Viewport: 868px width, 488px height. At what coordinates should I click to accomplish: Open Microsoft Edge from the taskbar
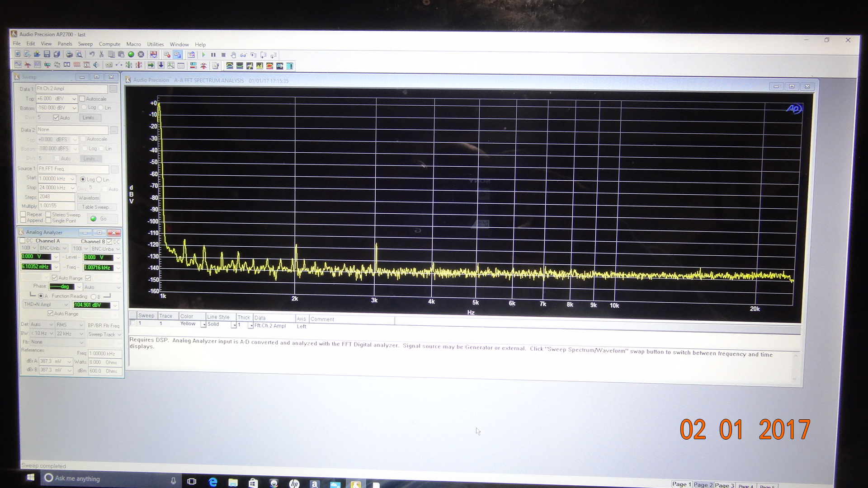(213, 482)
